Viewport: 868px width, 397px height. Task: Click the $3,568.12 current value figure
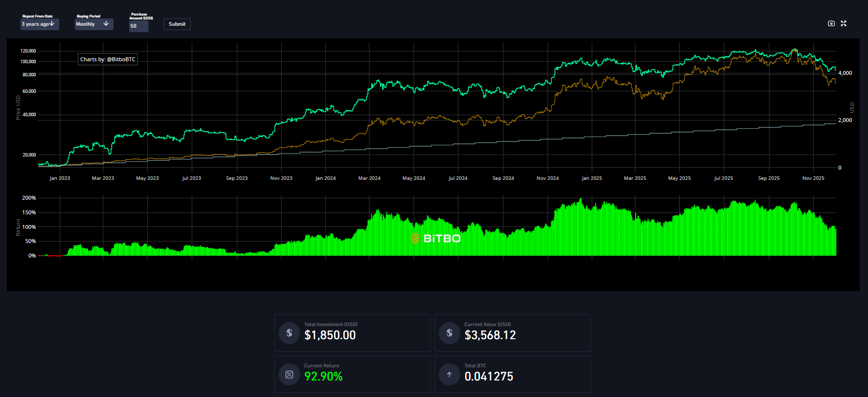(x=490, y=335)
